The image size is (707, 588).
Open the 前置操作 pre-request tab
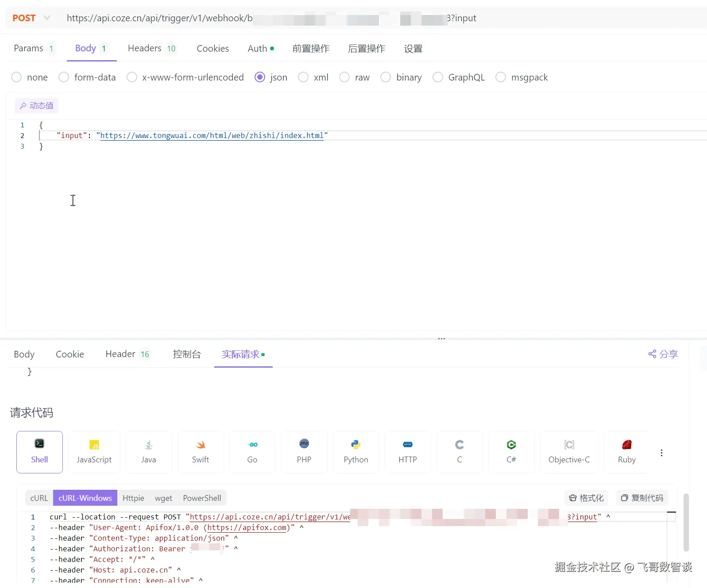(311, 49)
